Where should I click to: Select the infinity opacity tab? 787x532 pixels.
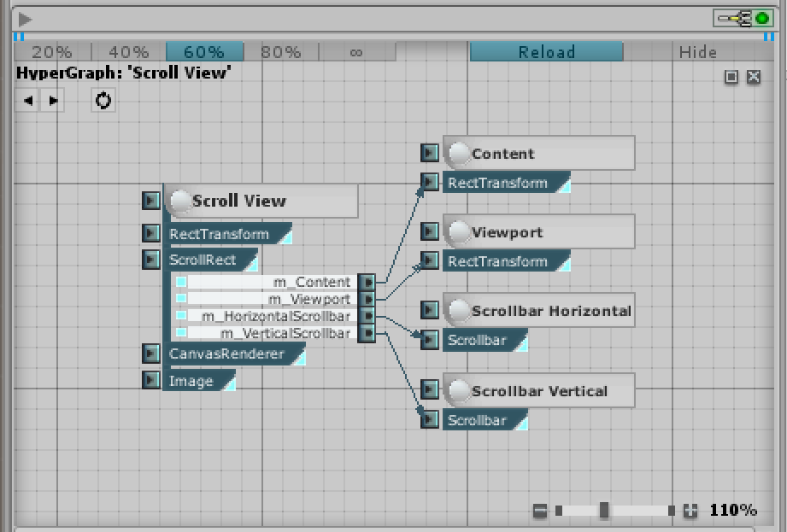(356, 51)
